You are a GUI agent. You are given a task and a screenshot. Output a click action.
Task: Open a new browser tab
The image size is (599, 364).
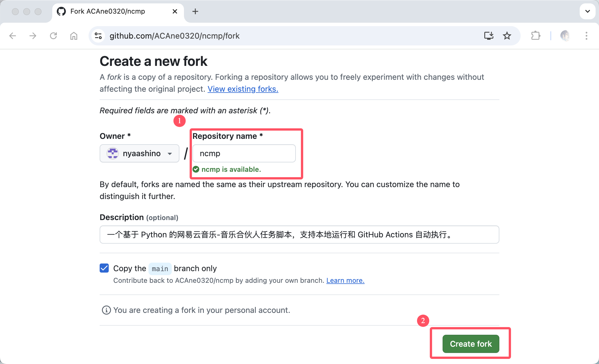(x=195, y=11)
